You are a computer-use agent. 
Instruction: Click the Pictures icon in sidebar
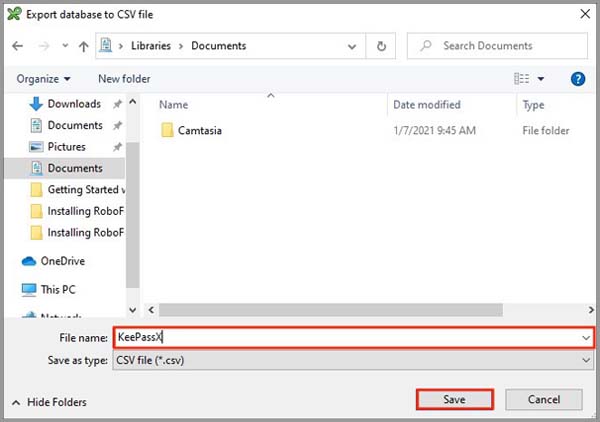click(36, 147)
